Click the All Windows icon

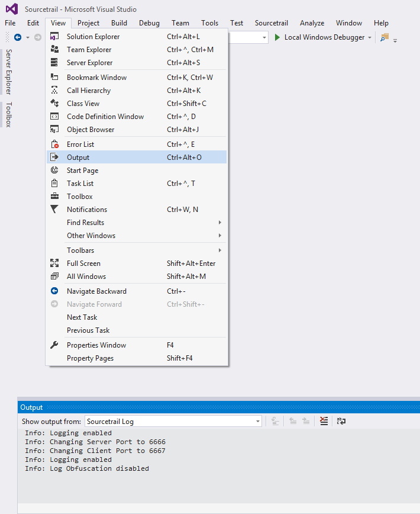coord(54,276)
